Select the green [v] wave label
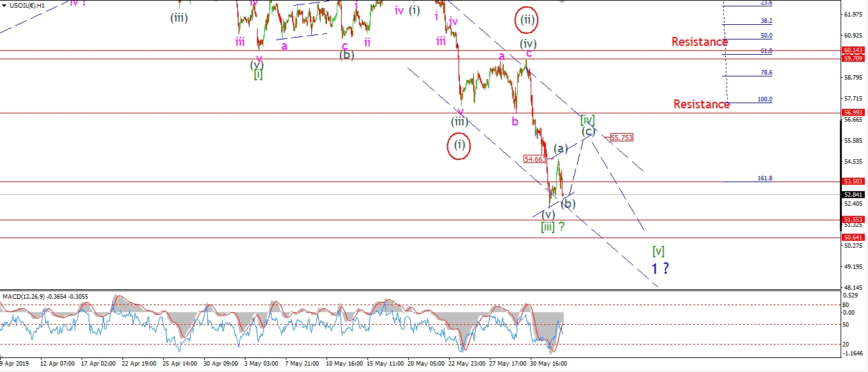The image size is (868, 372). tap(659, 251)
